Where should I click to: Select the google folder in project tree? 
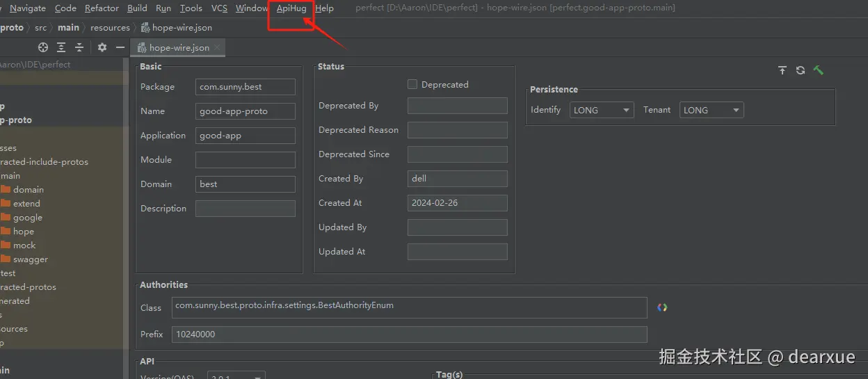coord(28,218)
